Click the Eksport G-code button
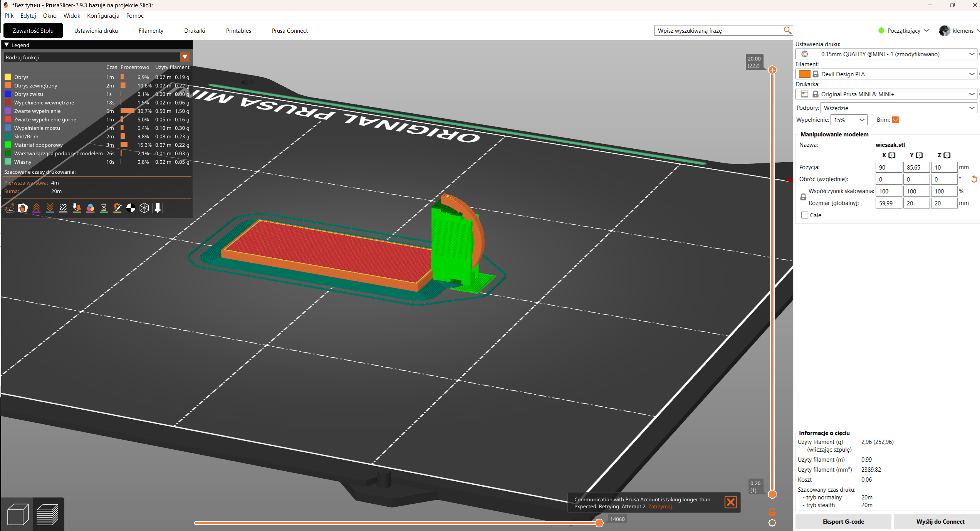 click(x=843, y=521)
